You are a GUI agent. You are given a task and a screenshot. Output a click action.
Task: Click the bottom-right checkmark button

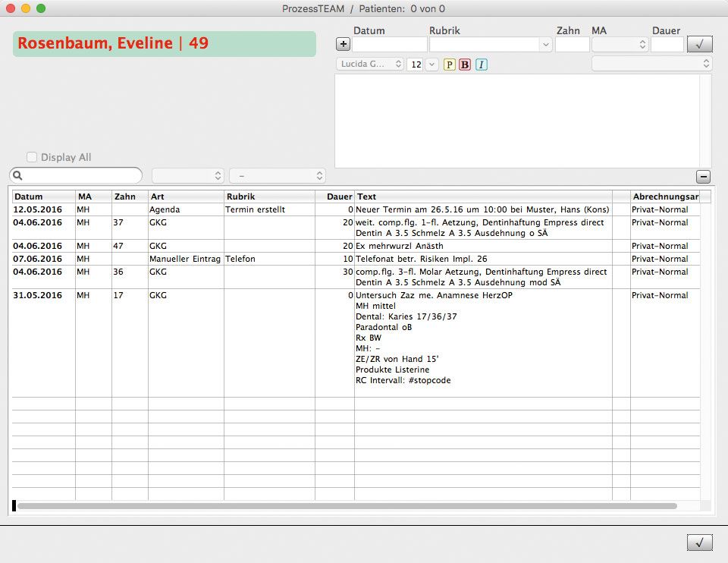(699, 543)
